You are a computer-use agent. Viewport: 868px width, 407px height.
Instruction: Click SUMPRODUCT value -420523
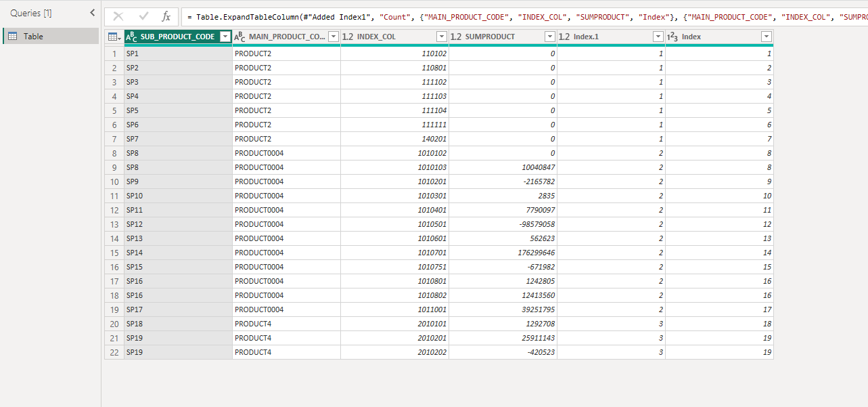(503, 352)
